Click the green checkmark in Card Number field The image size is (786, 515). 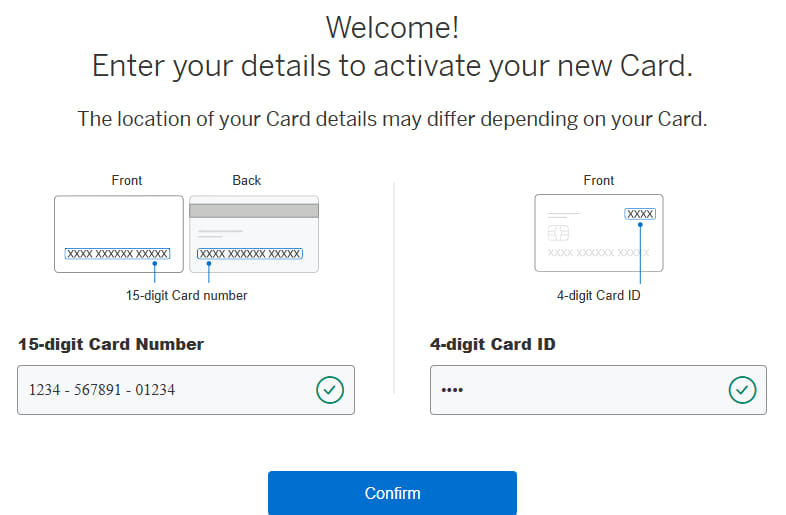330,390
